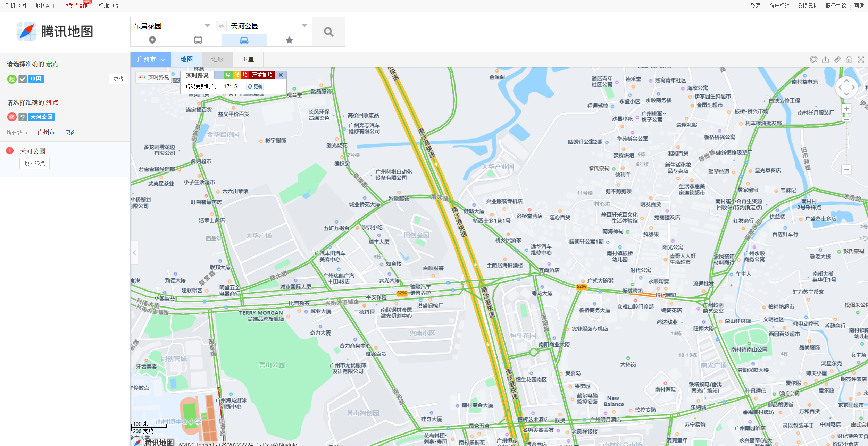868x446 pixels.
Task: Click the driving route mode icon
Action: click(x=243, y=40)
